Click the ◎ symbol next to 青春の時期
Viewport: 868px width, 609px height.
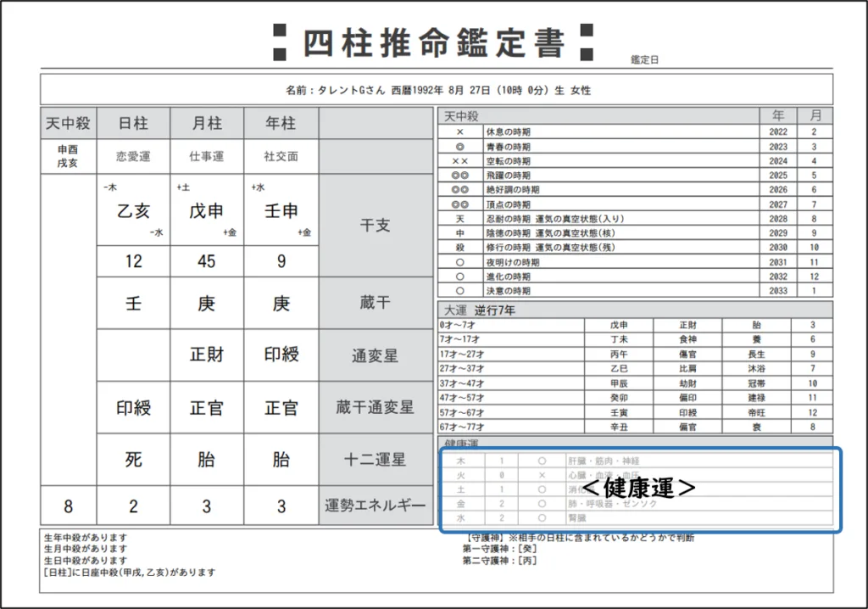(x=459, y=147)
